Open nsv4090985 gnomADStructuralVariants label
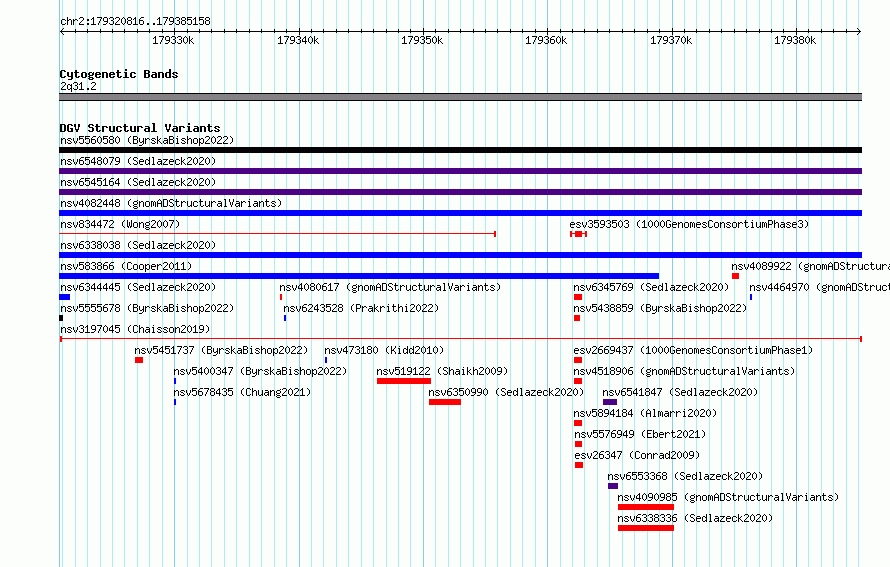890x567 pixels. pyautogui.click(x=728, y=497)
